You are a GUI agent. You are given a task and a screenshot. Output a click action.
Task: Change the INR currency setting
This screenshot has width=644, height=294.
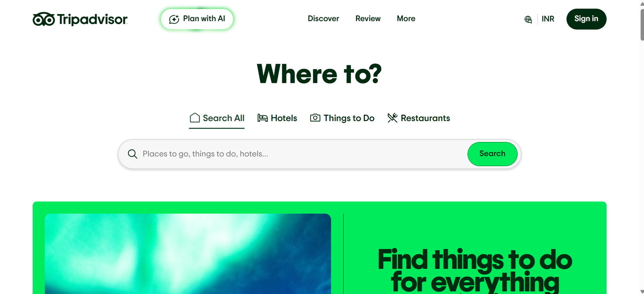(x=548, y=19)
